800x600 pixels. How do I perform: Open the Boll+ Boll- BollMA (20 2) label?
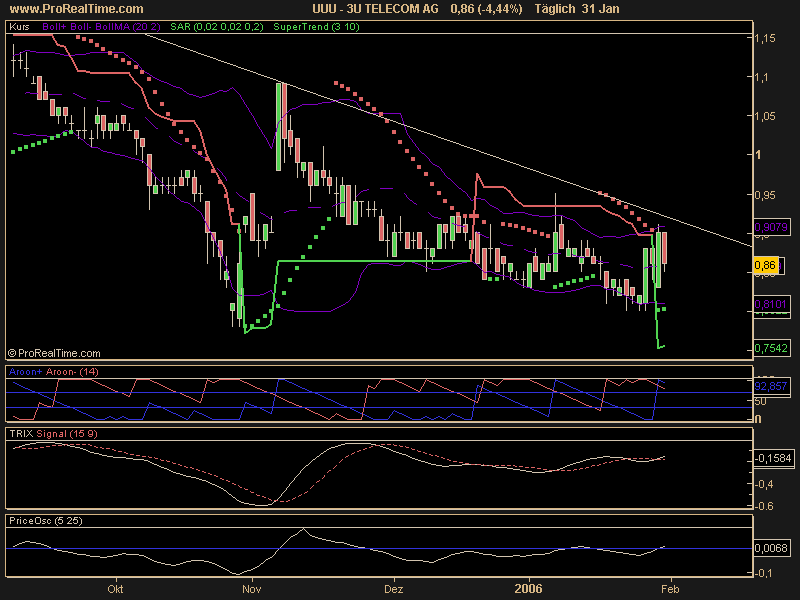click(101, 27)
